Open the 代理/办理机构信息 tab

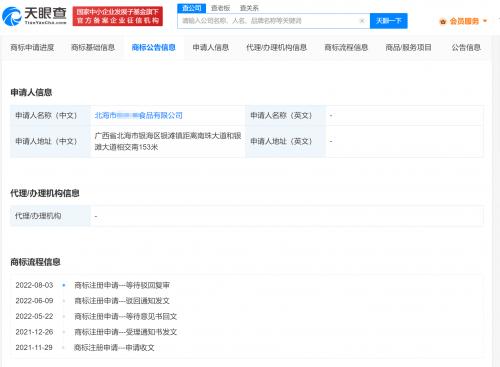[x=276, y=47]
